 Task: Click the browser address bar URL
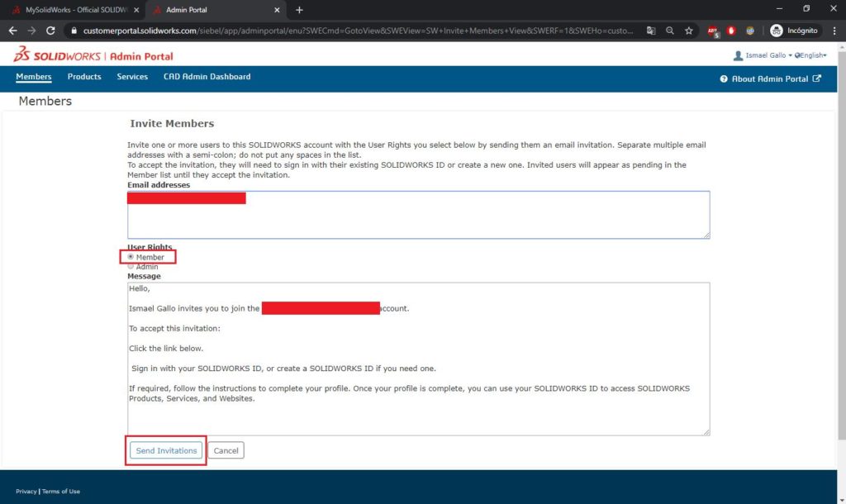pos(358,31)
